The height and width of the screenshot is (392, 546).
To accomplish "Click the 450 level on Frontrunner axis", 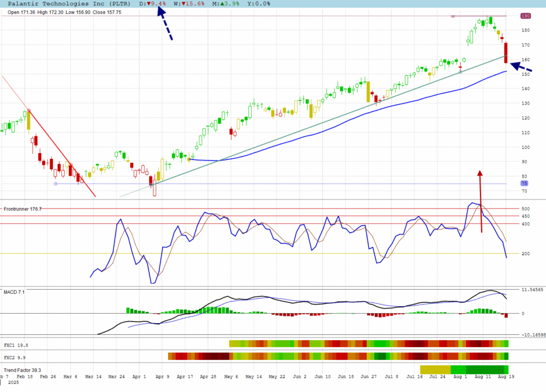I will (525, 217).
